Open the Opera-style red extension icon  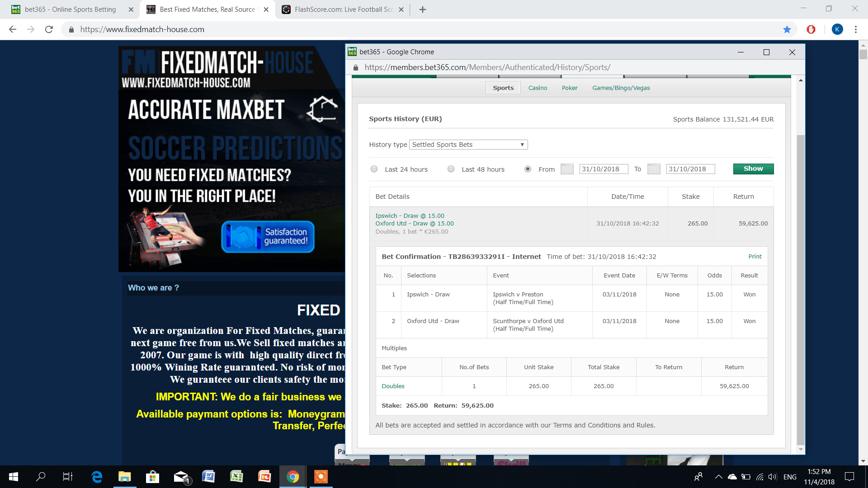[x=811, y=29]
